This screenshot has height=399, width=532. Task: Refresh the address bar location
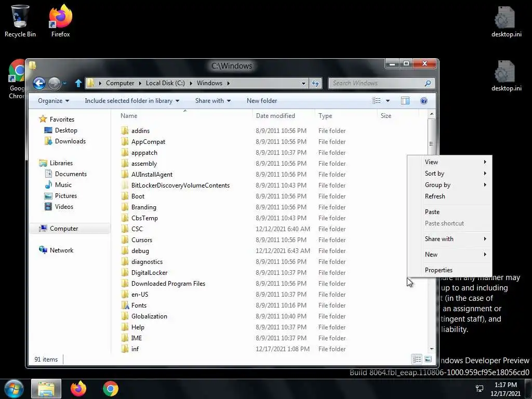(315, 83)
